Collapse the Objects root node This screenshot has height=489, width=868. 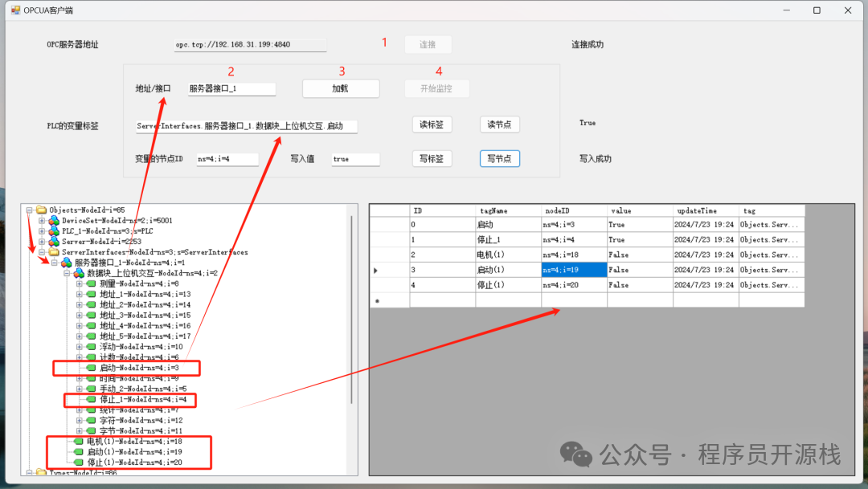click(30, 210)
